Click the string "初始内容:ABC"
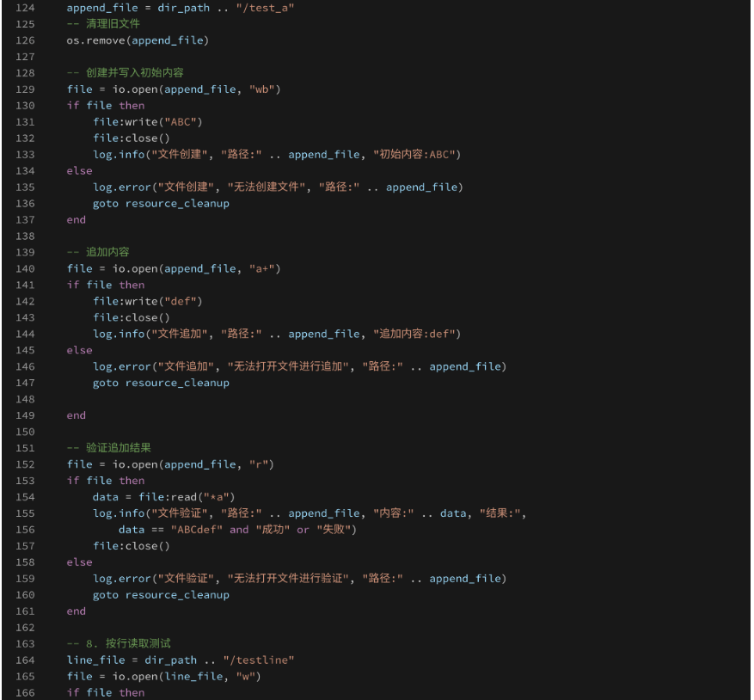754x700 pixels. [x=414, y=155]
